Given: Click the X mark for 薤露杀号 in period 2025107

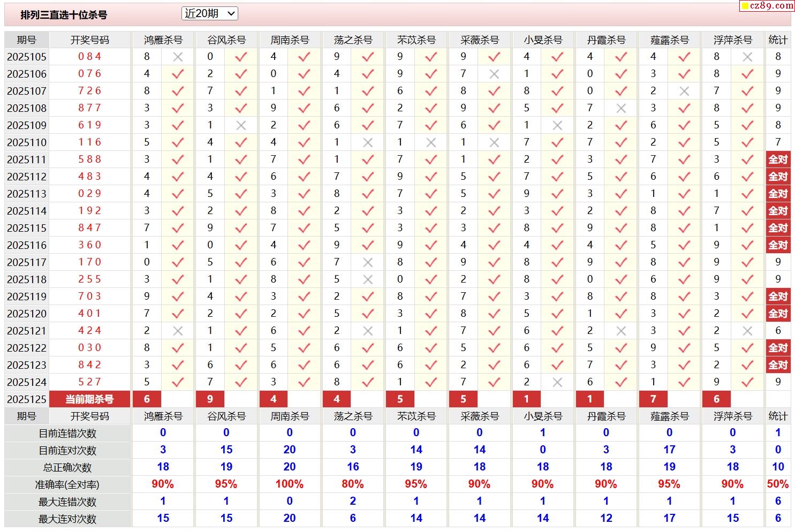Looking at the screenshot, I should 684,91.
